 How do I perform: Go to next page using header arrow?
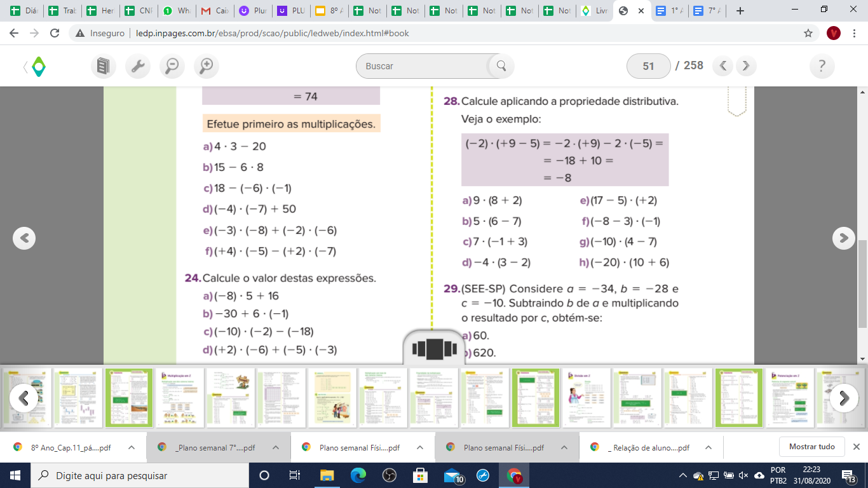click(x=746, y=66)
